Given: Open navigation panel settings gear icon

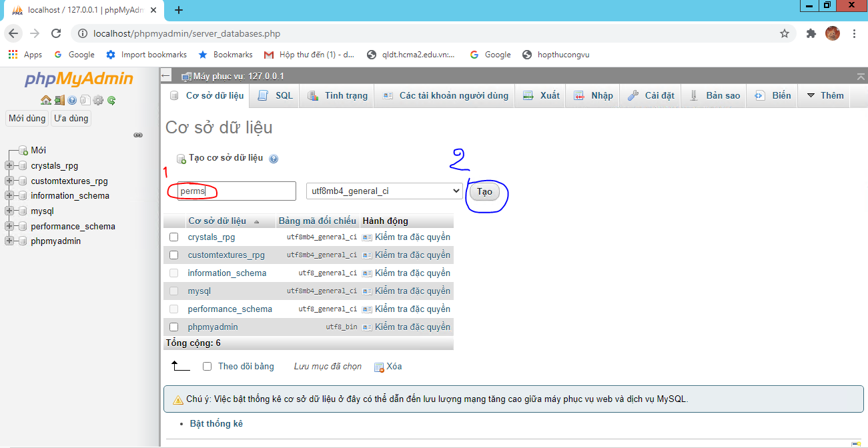Looking at the screenshot, I should click(x=98, y=101).
